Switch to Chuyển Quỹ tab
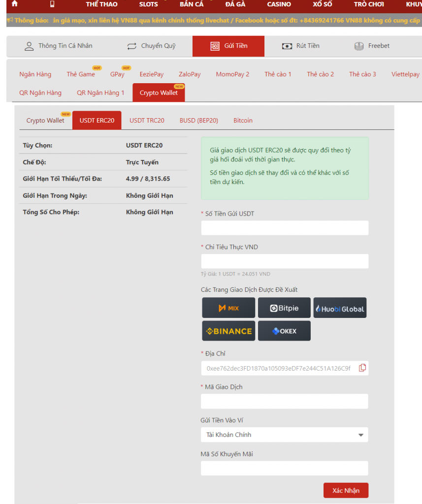422x504 pixels. point(151,46)
